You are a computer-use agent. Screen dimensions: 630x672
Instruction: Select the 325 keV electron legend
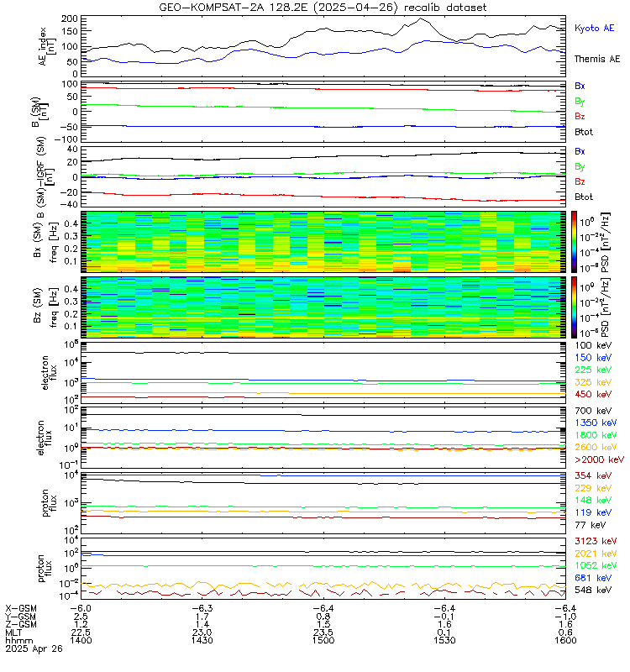593,382
